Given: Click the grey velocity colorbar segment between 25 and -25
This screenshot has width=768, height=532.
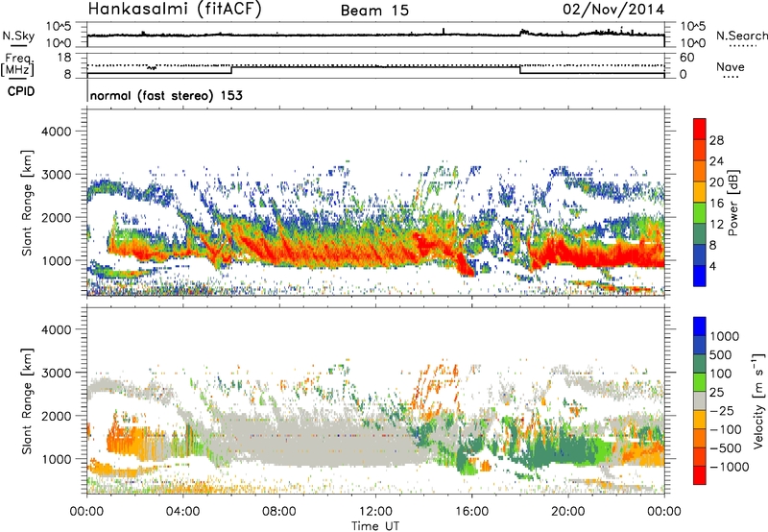Looking at the screenshot, I should 700,400.
